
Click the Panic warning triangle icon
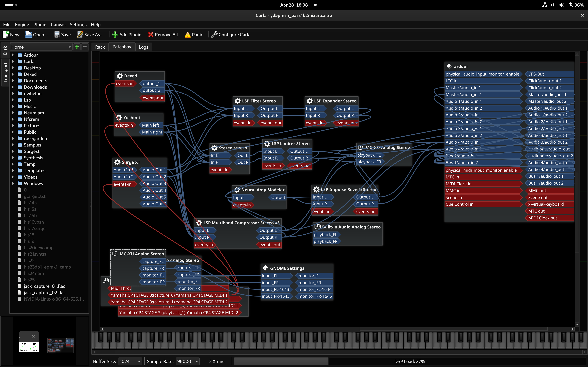point(187,34)
